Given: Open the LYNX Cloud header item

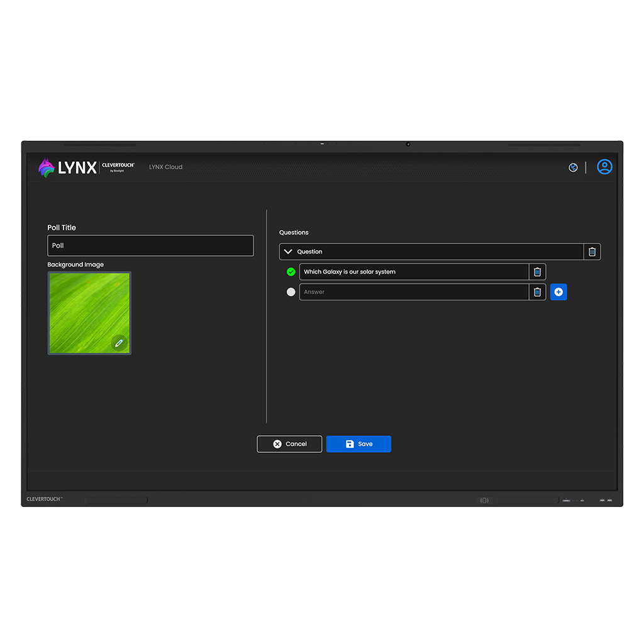Looking at the screenshot, I should point(165,167).
